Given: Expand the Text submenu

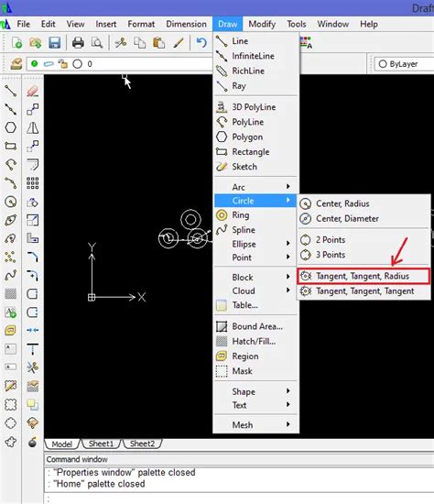Looking at the screenshot, I should (x=255, y=405).
